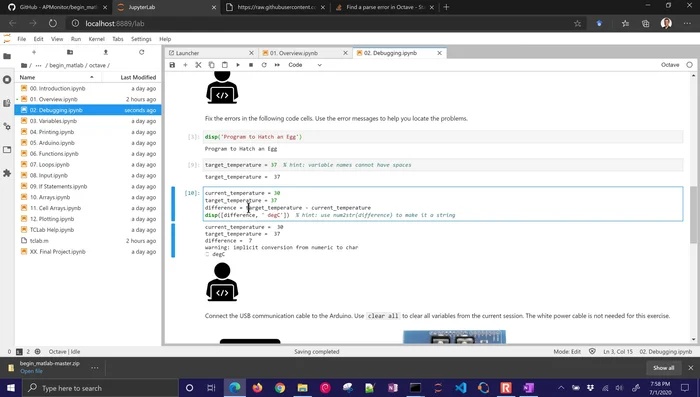Create a new folder in file browser
Screen dimensions: 700x397
[x=70, y=52]
